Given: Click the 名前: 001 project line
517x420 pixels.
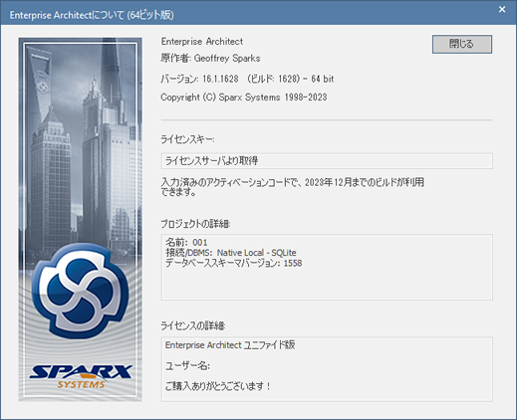Looking at the screenshot, I should point(186,242).
